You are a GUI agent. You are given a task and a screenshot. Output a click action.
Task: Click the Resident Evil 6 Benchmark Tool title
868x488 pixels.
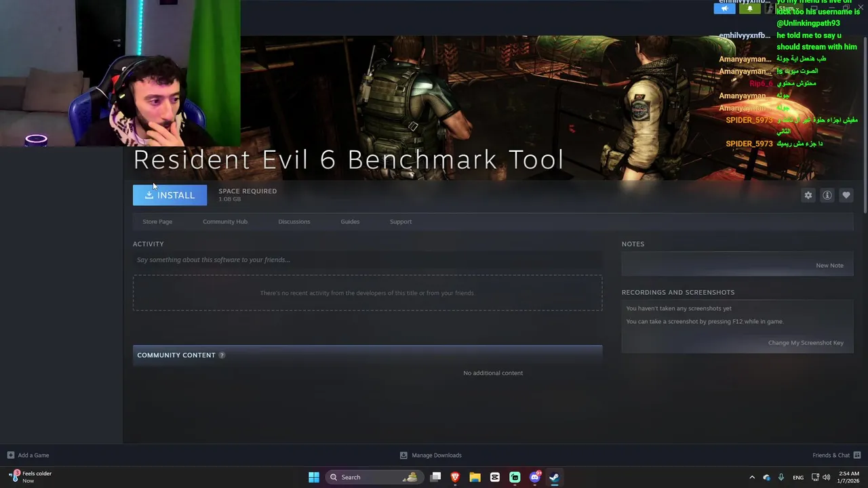coord(349,160)
